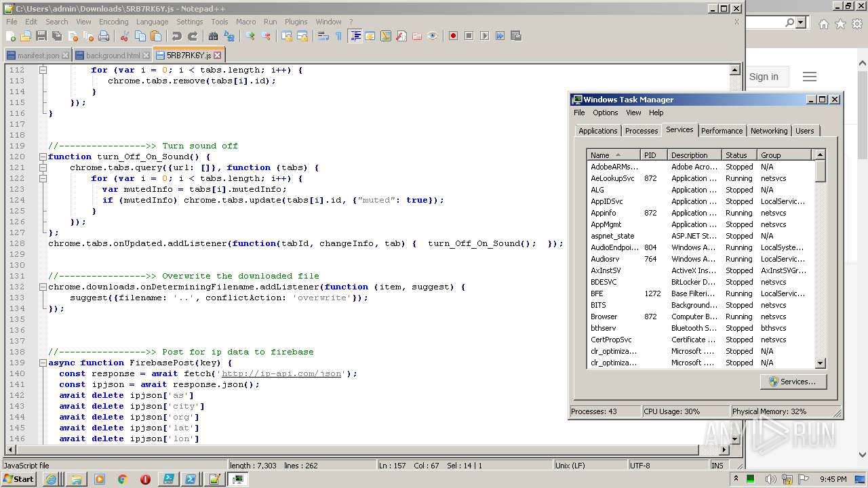Zoom in with the toolbar icon

tap(250, 36)
